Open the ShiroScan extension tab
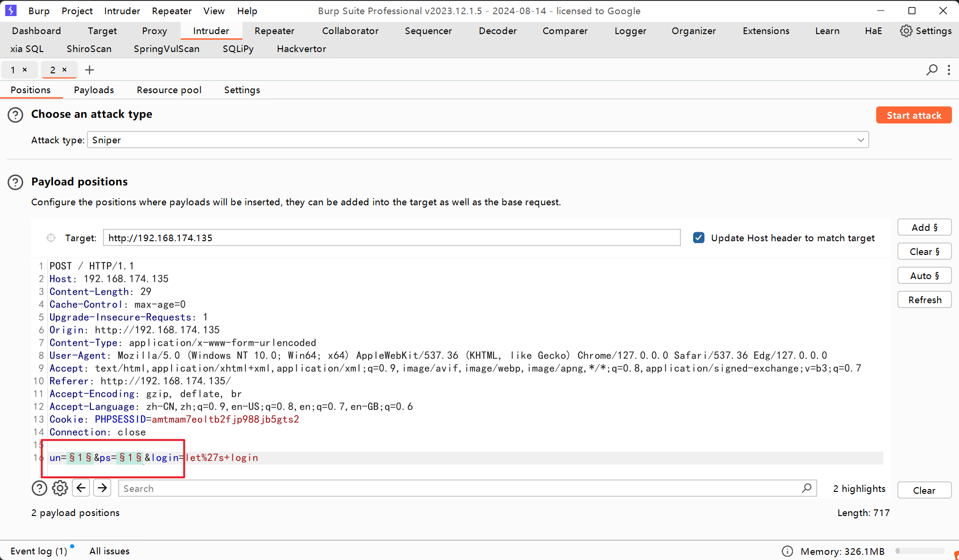This screenshot has width=959, height=560. (x=89, y=49)
